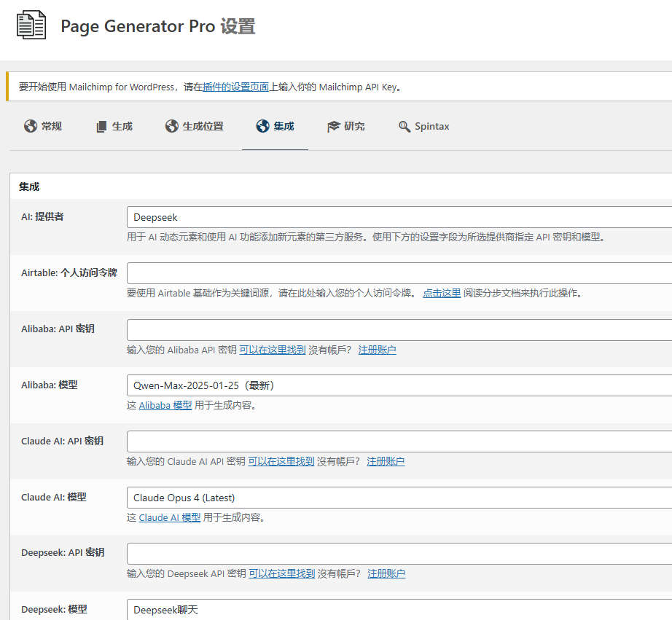Screen dimensions: 672x620
Task: Click the Page Generator Pro 设置 title
Action: click(157, 26)
